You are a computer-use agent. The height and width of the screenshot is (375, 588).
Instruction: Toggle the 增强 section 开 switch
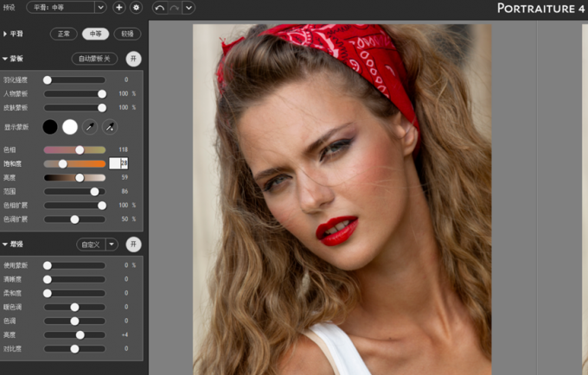[133, 245]
